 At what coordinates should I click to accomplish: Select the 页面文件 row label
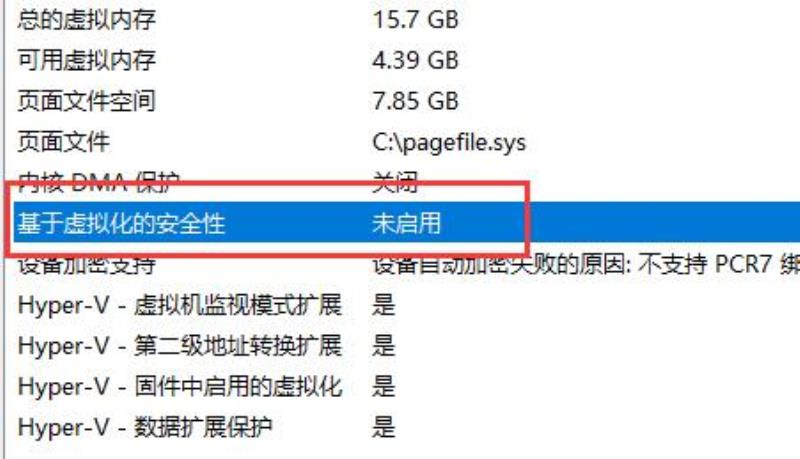(x=64, y=141)
